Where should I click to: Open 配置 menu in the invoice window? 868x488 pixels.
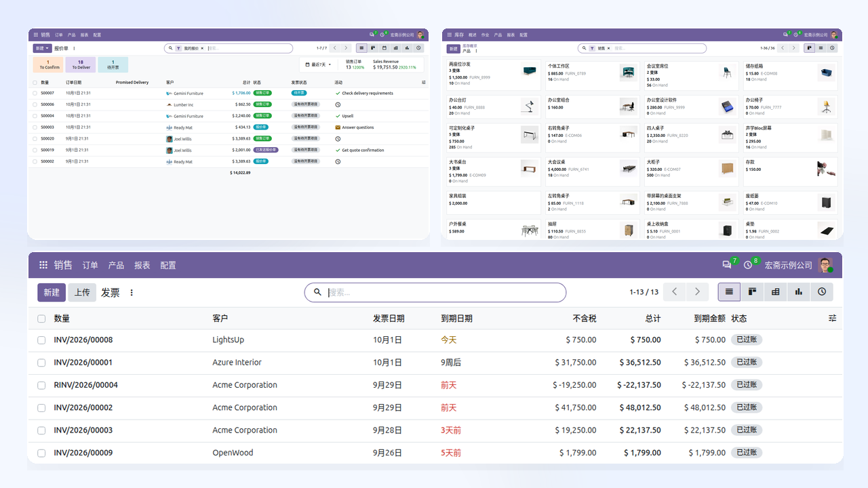tap(168, 265)
